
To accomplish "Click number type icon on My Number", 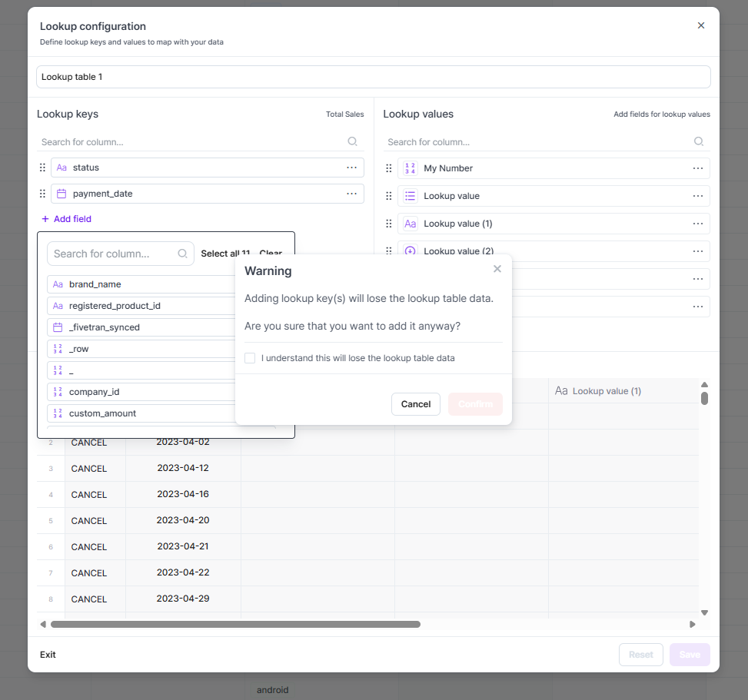I will tap(410, 168).
